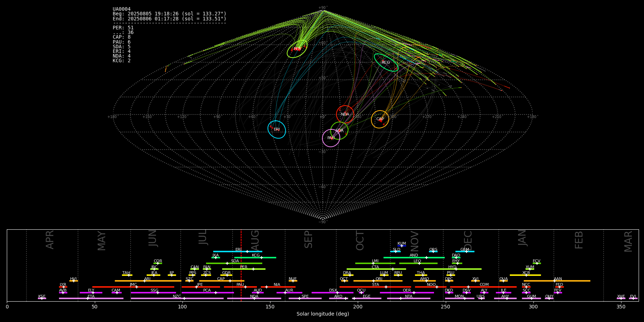Click the DEC month label
This screenshot has width=644, height=322.
[x=468, y=240]
